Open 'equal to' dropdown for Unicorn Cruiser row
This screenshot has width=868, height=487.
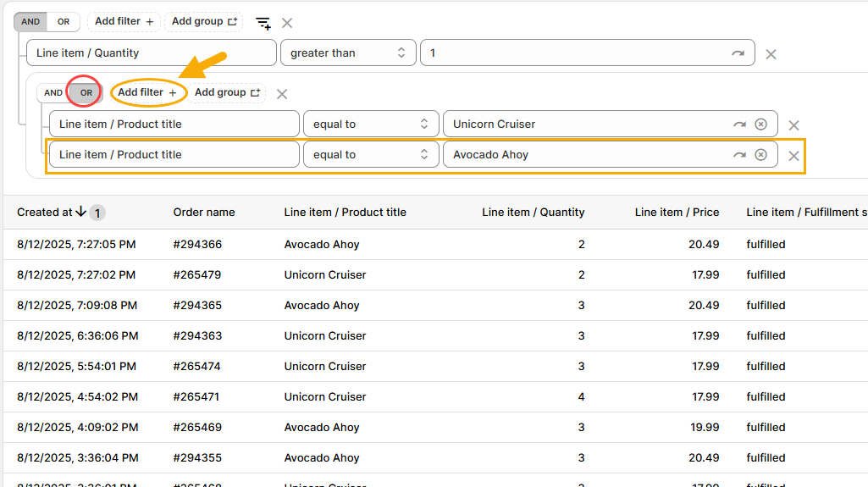click(x=371, y=124)
